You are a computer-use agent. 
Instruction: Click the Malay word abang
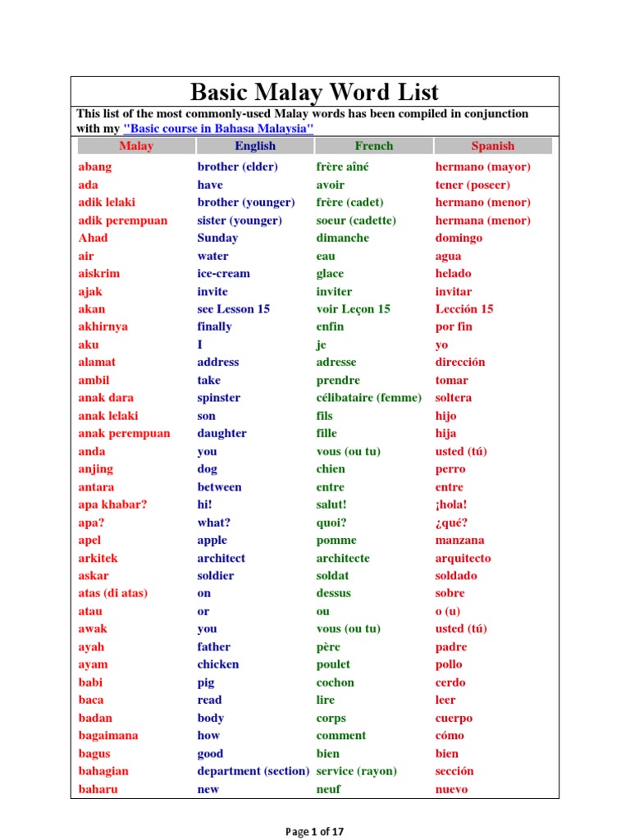(x=95, y=167)
